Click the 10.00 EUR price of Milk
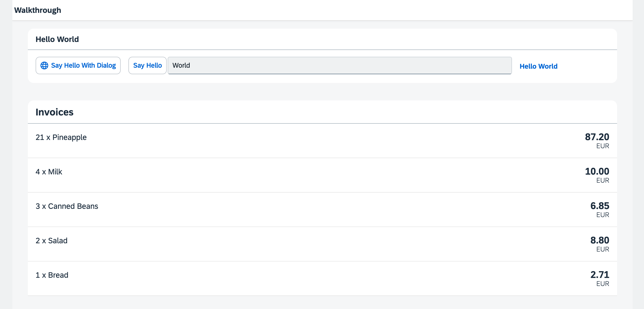Screen dimensions: 644x309 (x=597, y=172)
